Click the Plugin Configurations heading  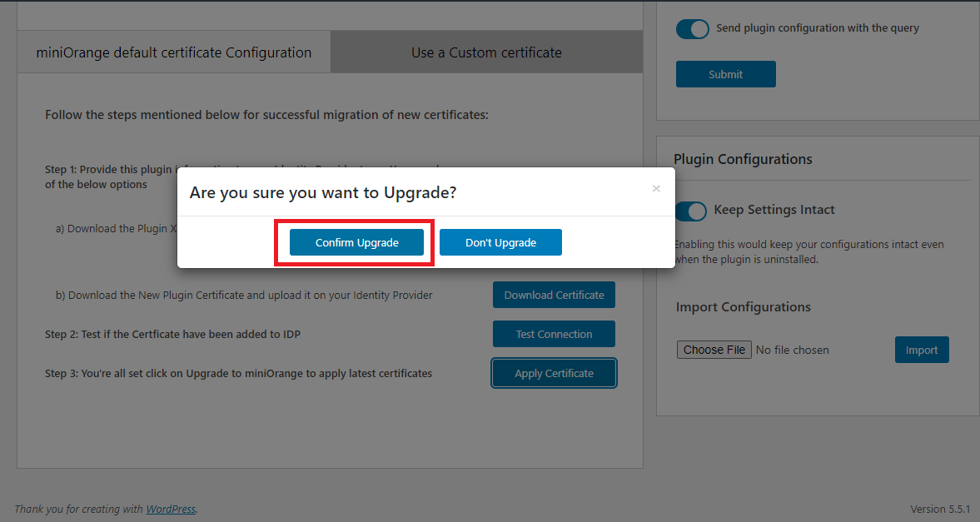743,159
